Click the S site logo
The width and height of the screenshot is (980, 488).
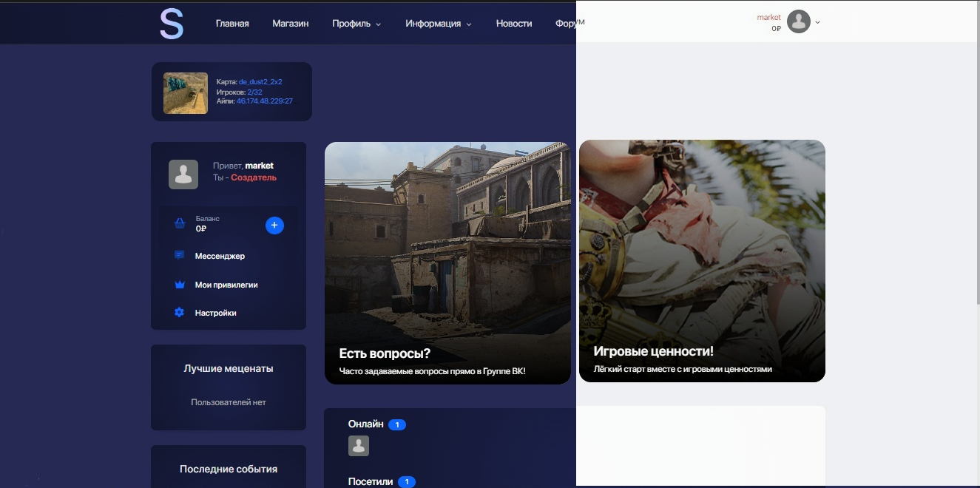(172, 24)
